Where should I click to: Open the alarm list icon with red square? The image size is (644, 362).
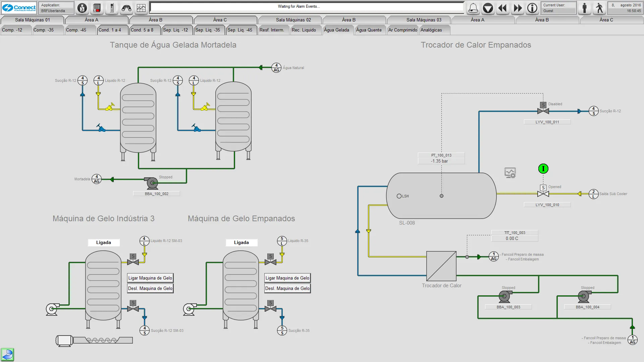click(x=97, y=8)
